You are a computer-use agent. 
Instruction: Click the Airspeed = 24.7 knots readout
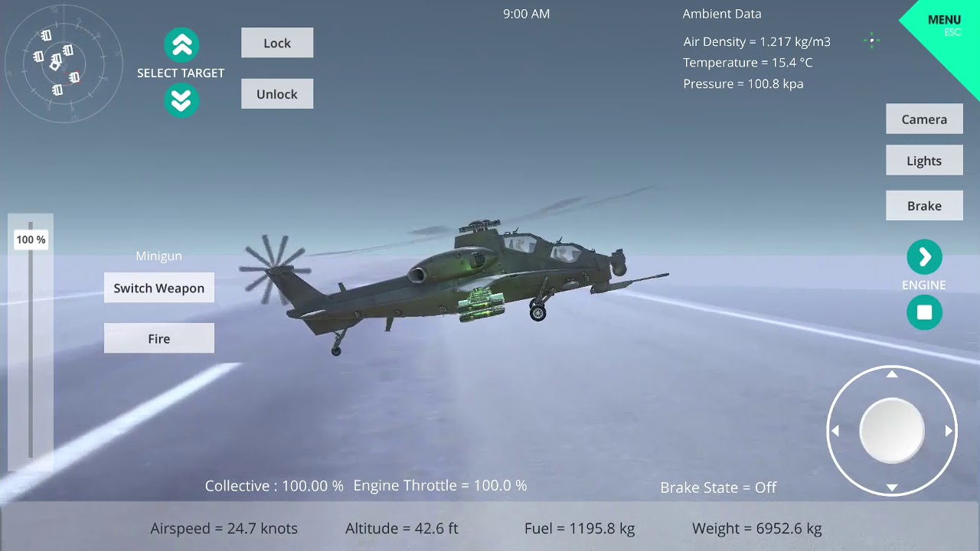224,528
